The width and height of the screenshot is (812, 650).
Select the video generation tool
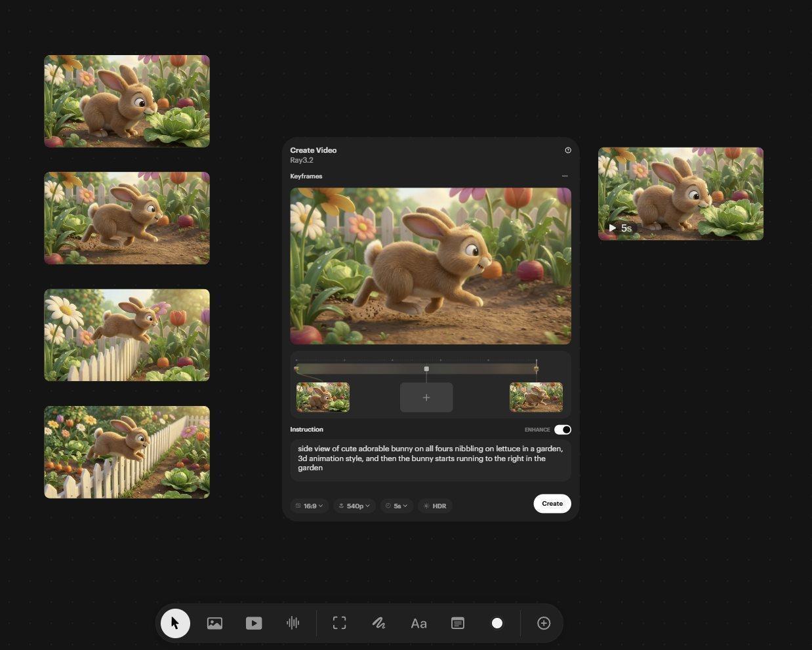254,623
